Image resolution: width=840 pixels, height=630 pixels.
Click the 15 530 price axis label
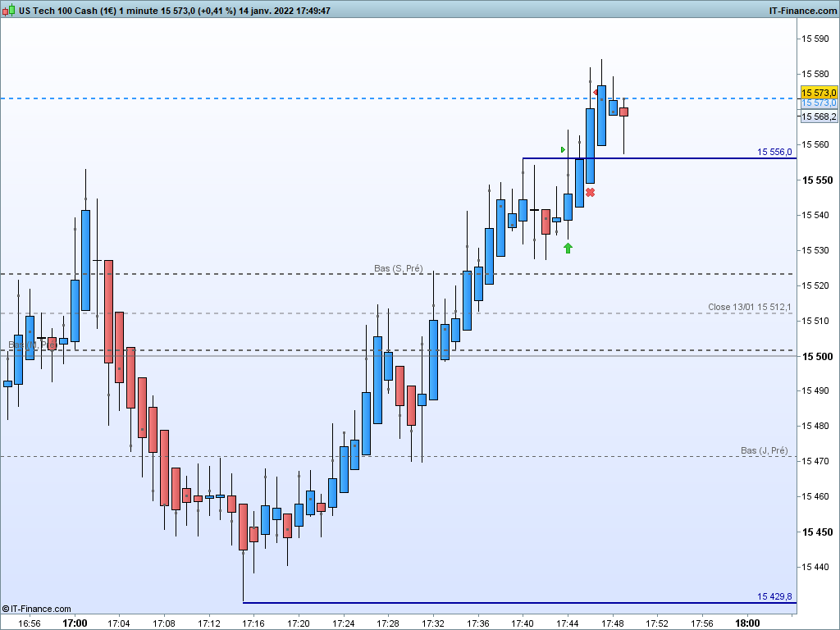pos(815,250)
